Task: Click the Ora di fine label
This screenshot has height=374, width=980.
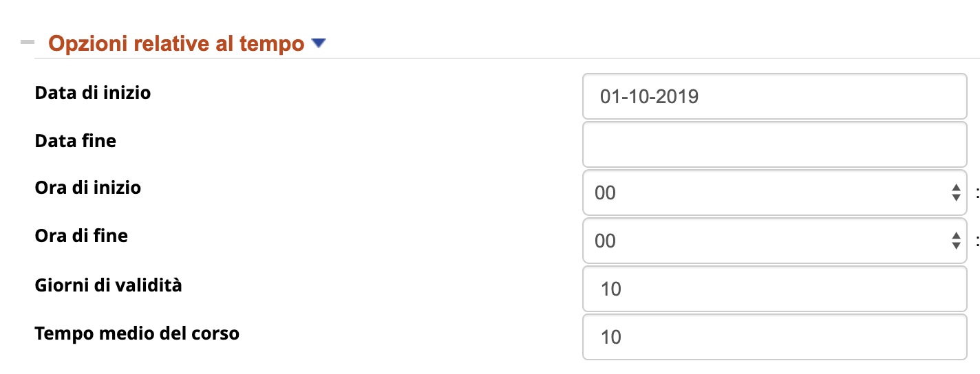Action: click(81, 236)
